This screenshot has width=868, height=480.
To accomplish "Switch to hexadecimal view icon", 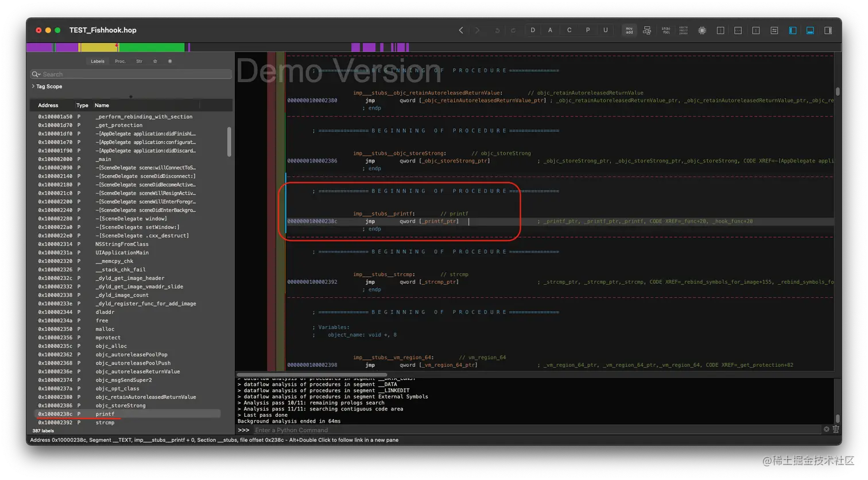I will coord(684,30).
